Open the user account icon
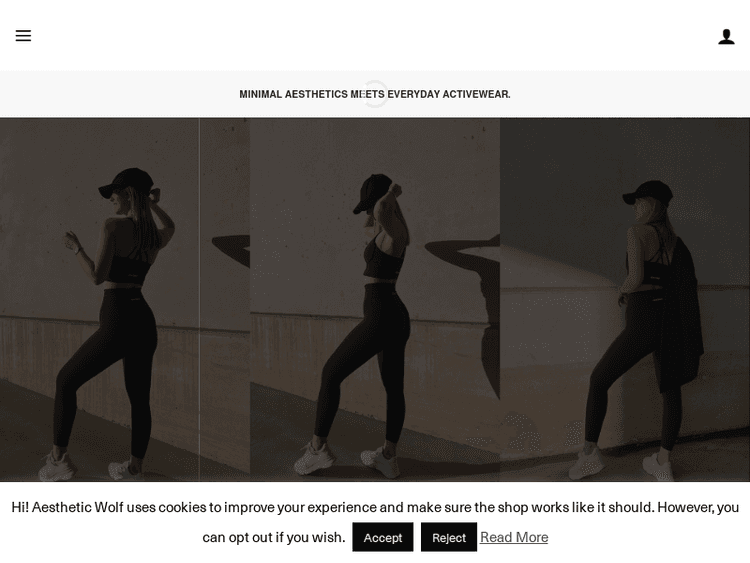 [x=726, y=36]
